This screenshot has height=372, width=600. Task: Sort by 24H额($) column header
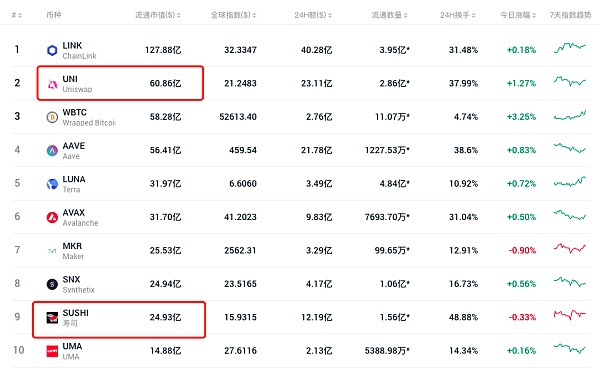(313, 15)
